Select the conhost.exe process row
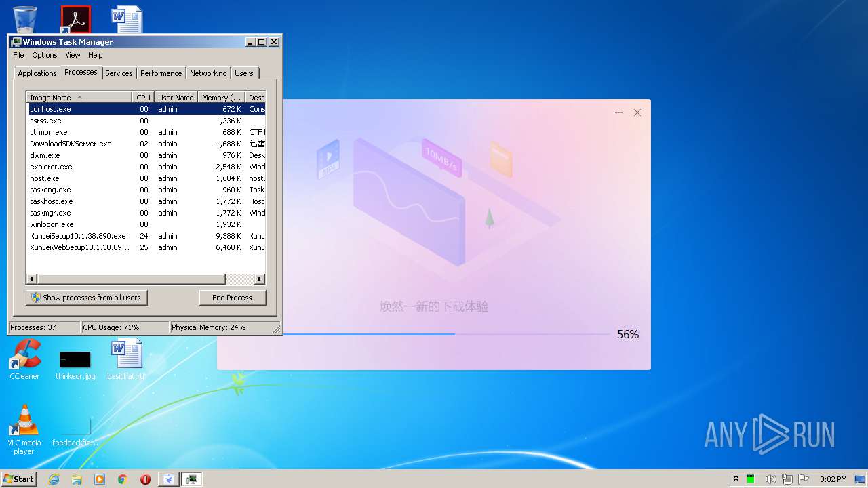Image resolution: width=868 pixels, height=488 pixels. click(146, 109)
